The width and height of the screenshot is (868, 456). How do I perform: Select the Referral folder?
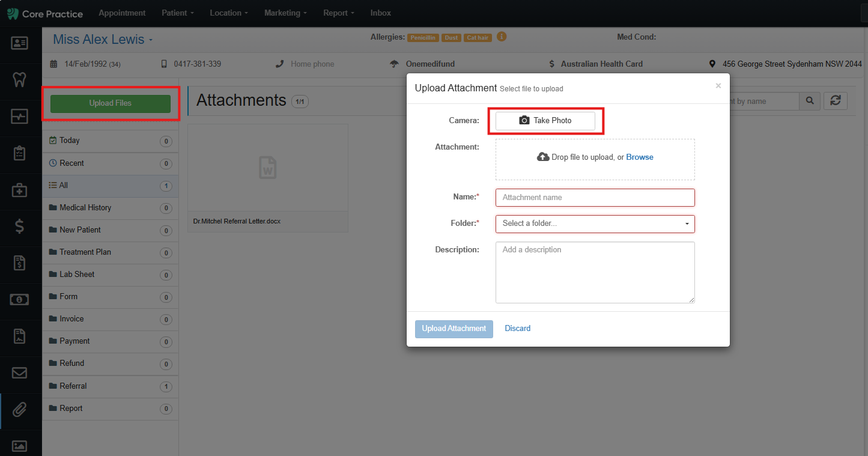click(x=111, y=386)
